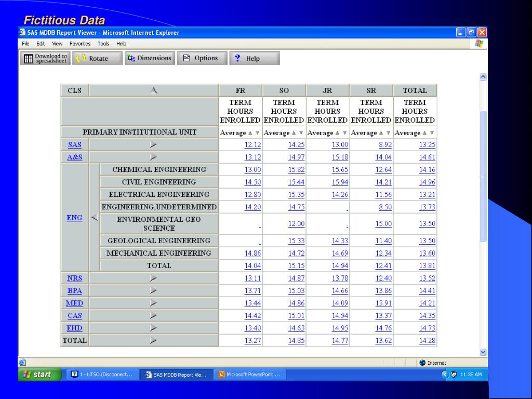The image size is (532, 399).
Task: Click the NRS unit link
Action: (75, 278)
